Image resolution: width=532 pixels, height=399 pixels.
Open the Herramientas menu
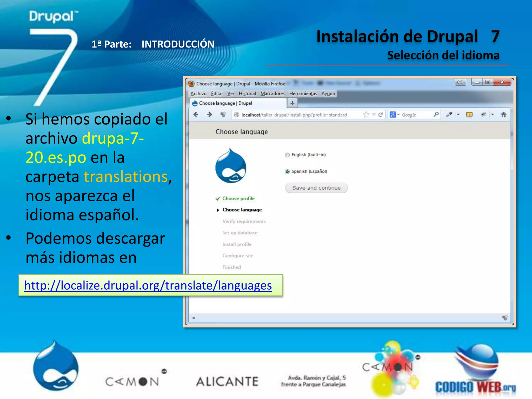coord(303,94)
